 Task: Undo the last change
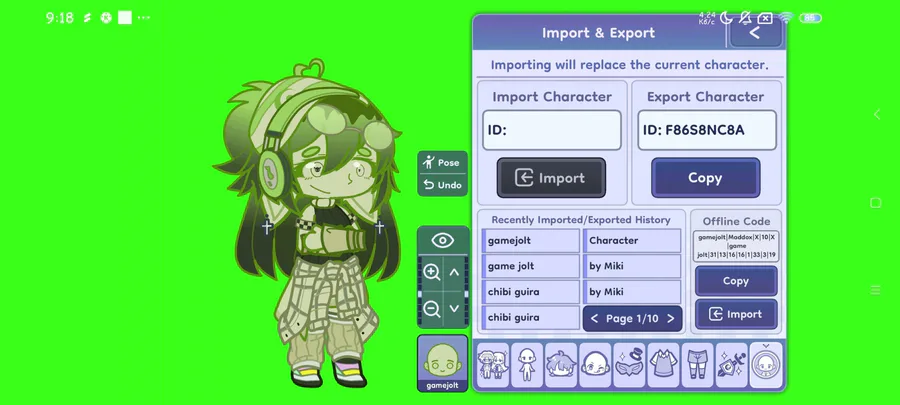point(443,185)
